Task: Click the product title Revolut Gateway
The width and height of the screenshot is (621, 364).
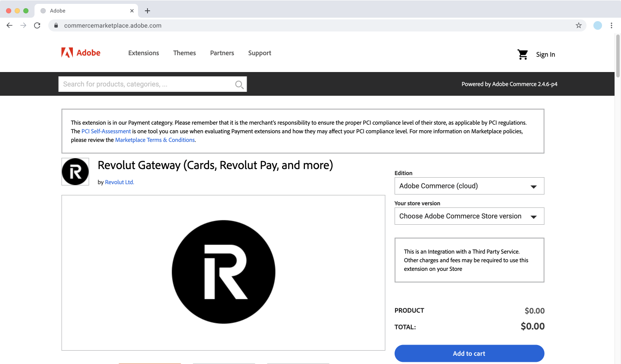Action: (215, 165)
